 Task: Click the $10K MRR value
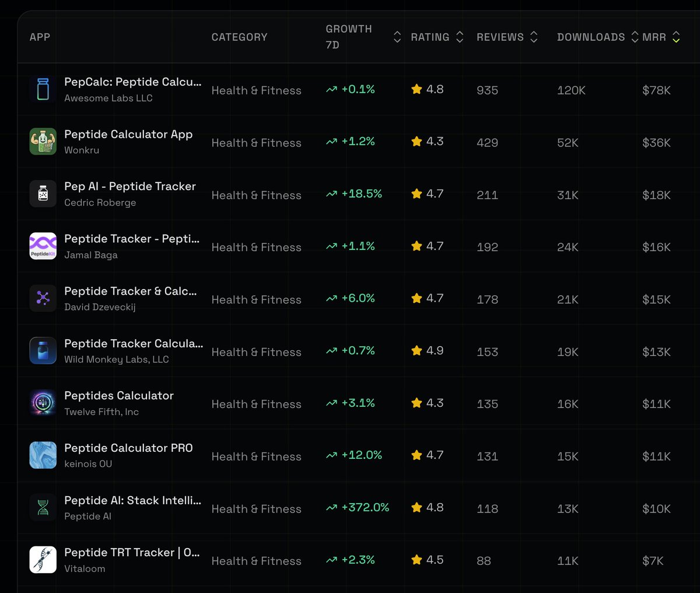pos(656,509)
